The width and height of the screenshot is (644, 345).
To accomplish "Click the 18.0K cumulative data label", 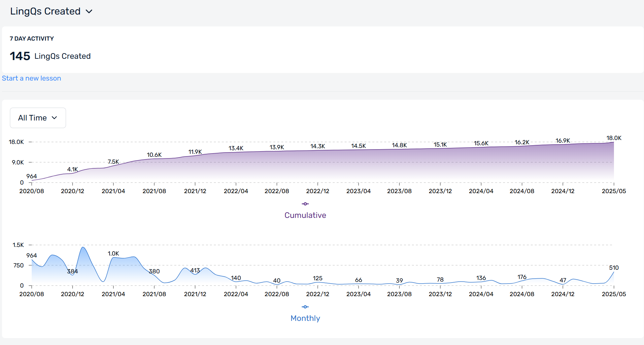I will (x=614, y=138).
